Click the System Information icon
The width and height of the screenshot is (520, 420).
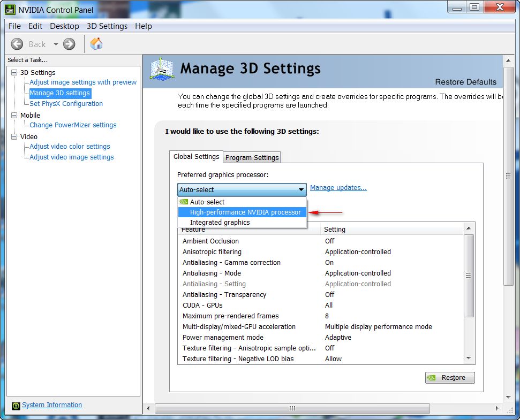tap(16, 406)
